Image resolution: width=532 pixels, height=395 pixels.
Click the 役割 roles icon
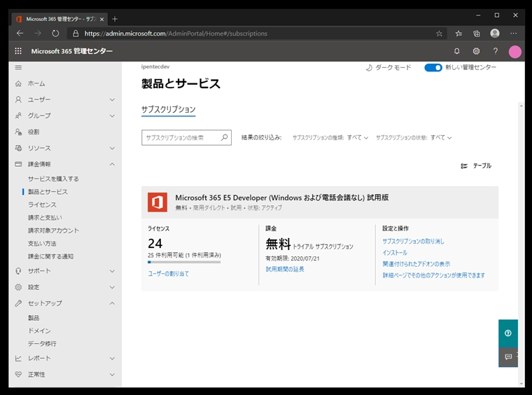tap(18, 132)
